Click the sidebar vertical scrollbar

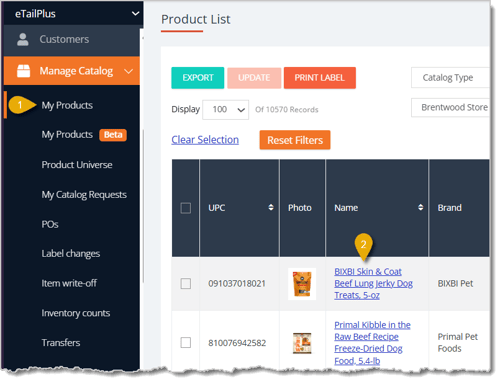143,207
